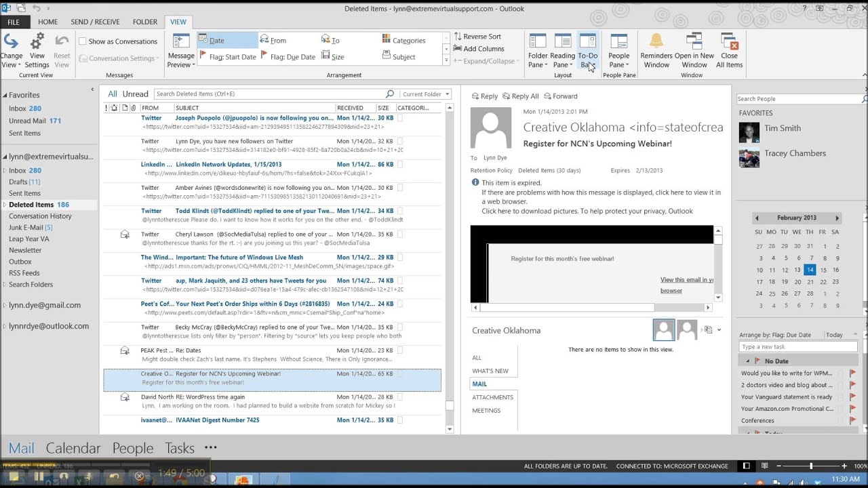The image size is (868, 488).
Task: Click Open in New Window
Action: (694, 51)
